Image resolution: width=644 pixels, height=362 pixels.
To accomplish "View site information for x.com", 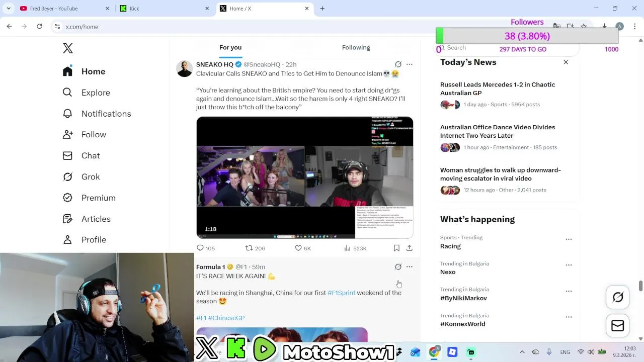I will tap(57, 27).
